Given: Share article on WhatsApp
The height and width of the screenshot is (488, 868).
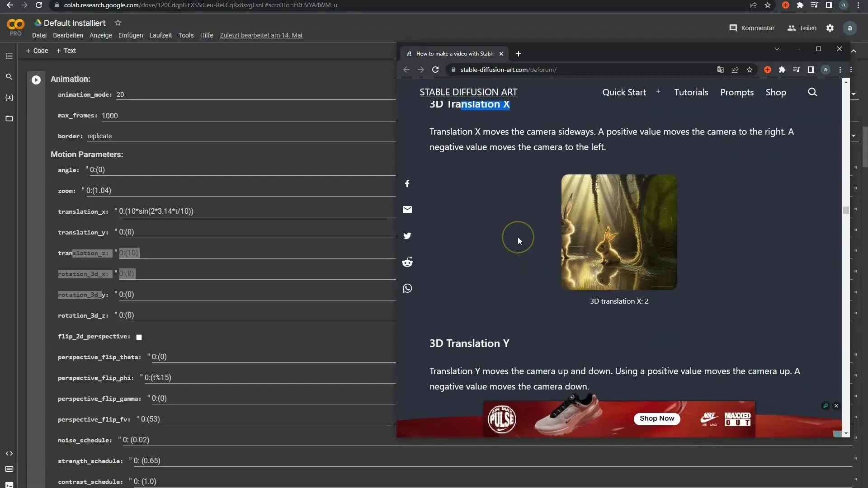Looking at the screenshot, I should click(x=407, y=288).
